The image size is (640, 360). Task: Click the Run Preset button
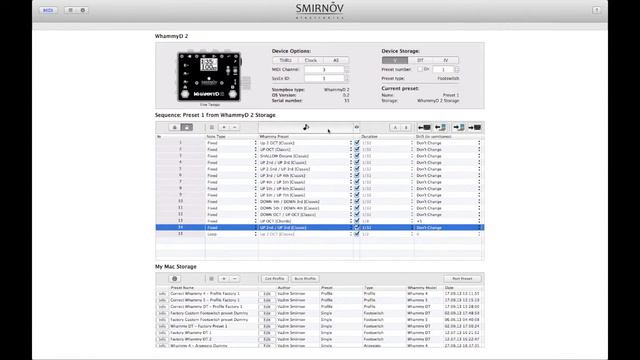pos(462,279)
